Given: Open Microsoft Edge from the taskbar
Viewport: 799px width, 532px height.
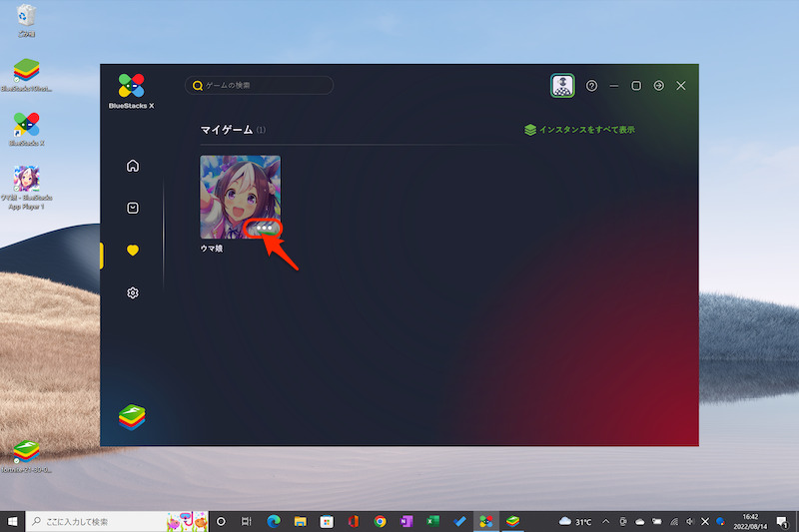Looking at the screenshot, I should pyautogui.click(x=273, y=521).
